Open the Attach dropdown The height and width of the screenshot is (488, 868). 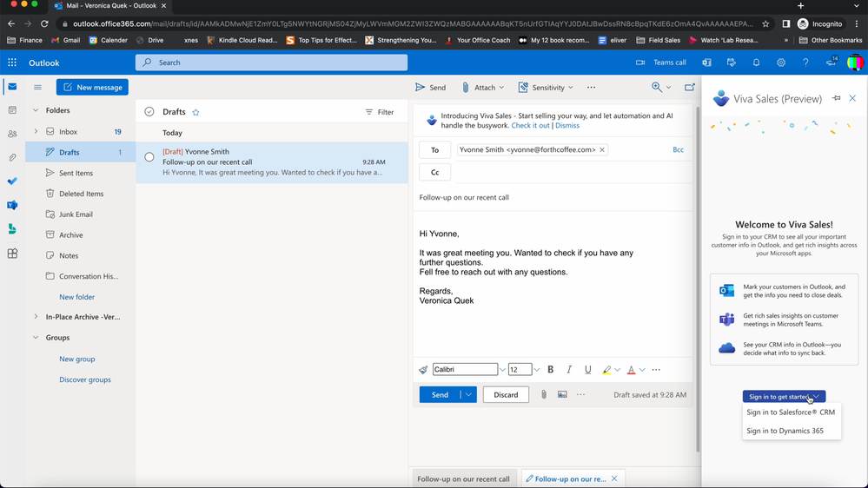501,88
